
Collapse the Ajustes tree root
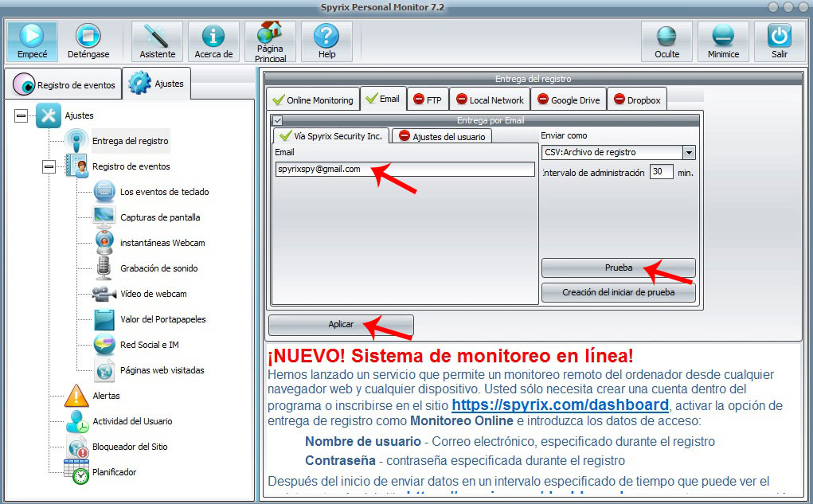21,115
